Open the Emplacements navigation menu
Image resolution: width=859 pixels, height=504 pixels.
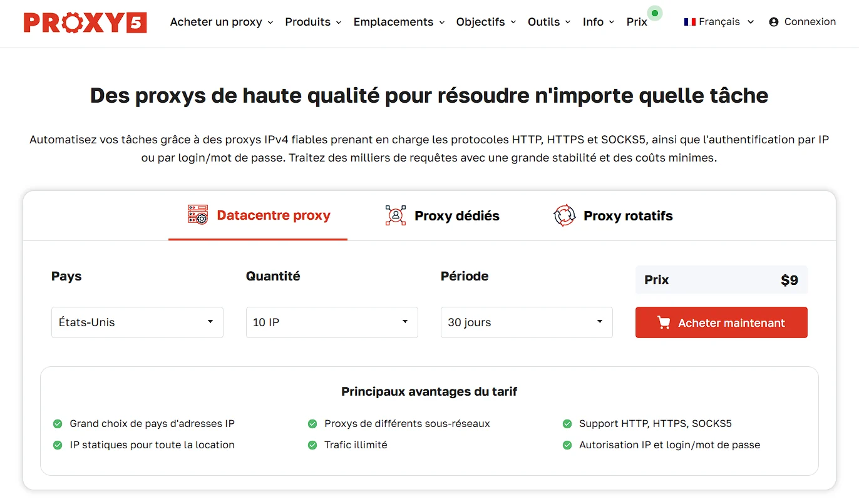(x=399, y=22)
